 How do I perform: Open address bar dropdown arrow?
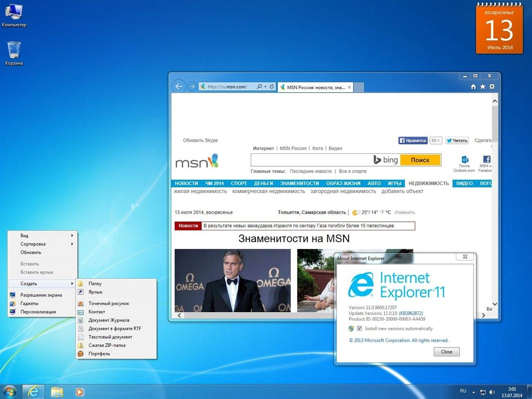[265, 87]
